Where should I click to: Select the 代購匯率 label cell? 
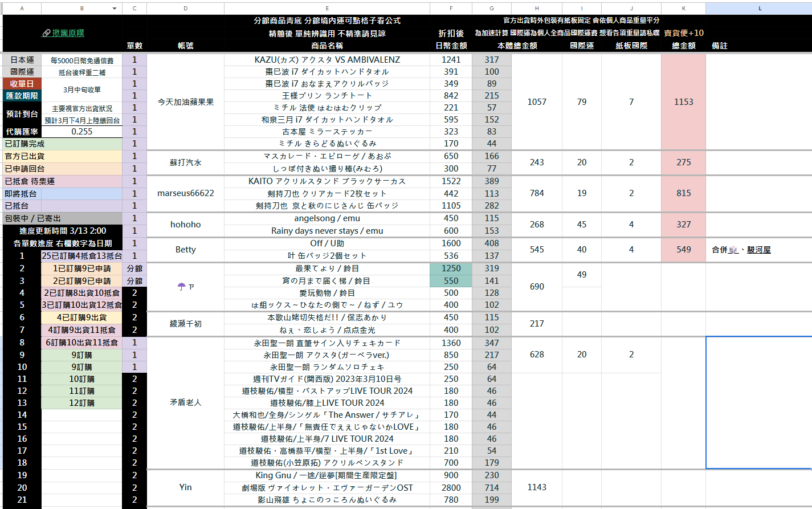pos(22,131)
